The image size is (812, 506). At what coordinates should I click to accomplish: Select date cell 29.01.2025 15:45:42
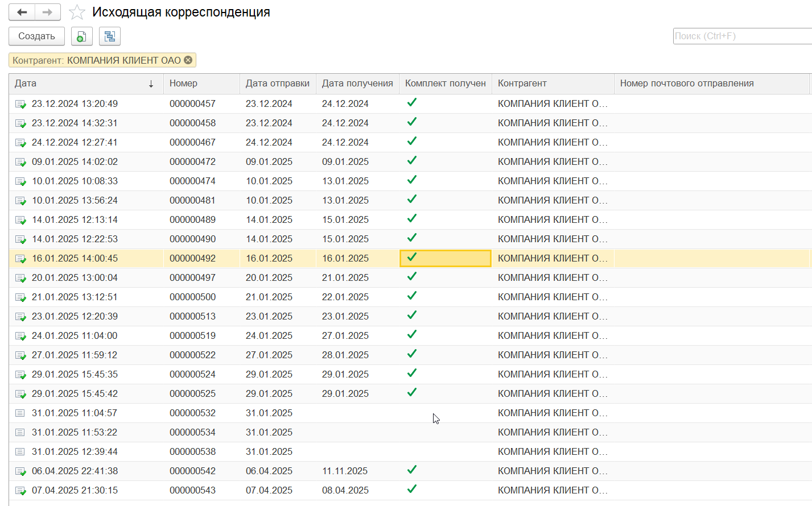click(75, 393)
